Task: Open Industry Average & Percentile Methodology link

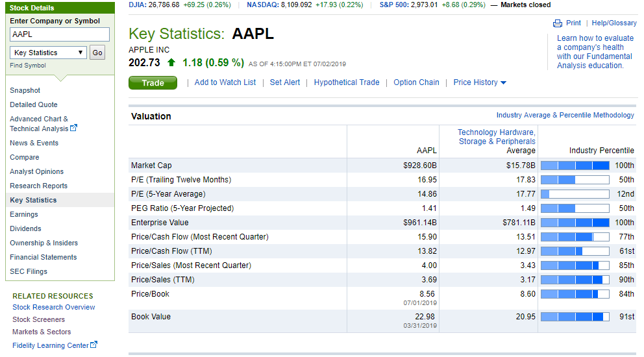Action: click(x=565, y=115)
